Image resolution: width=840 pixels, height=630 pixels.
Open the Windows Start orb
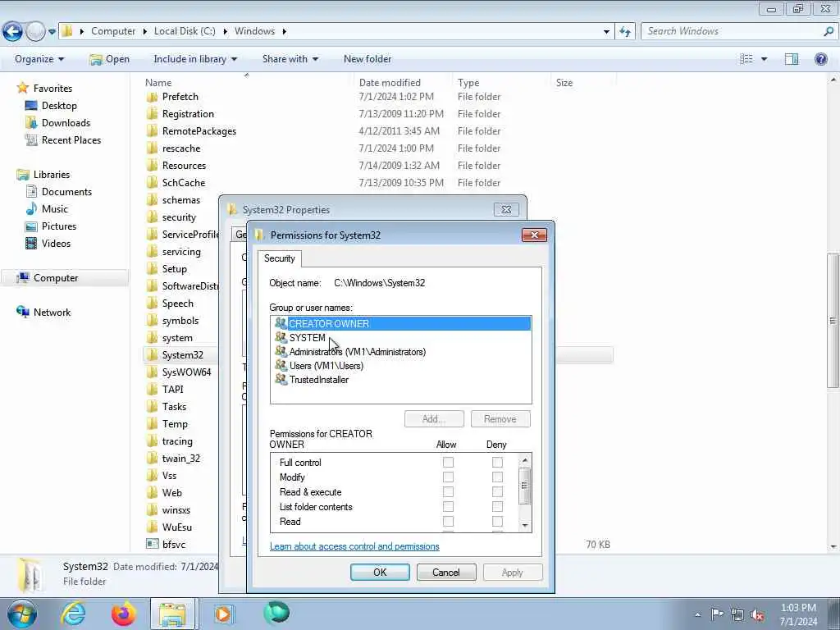(22, 614)
